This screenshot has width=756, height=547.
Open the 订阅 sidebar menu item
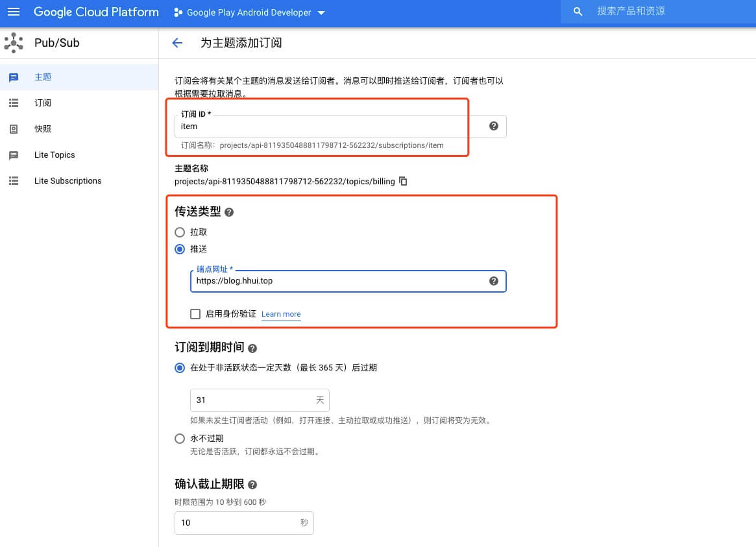(x=79, y=103)
